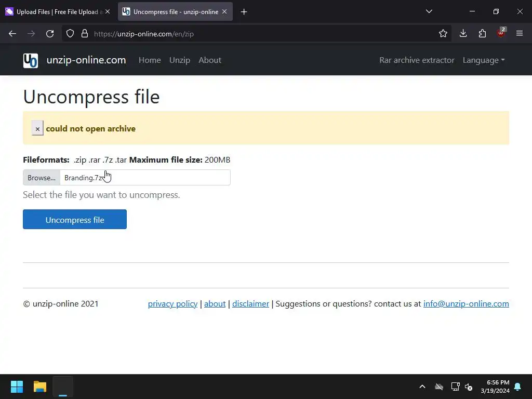Open the disclaimer link
Image resolution: width=532 pixels, height=399 pixels.
[x=251, y=303]
